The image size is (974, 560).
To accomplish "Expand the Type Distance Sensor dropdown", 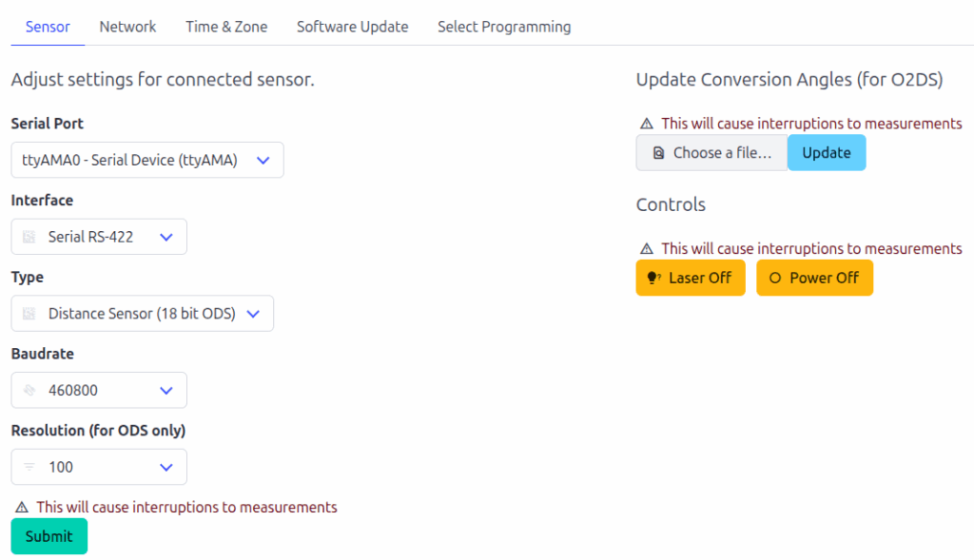I will point(143,314).
